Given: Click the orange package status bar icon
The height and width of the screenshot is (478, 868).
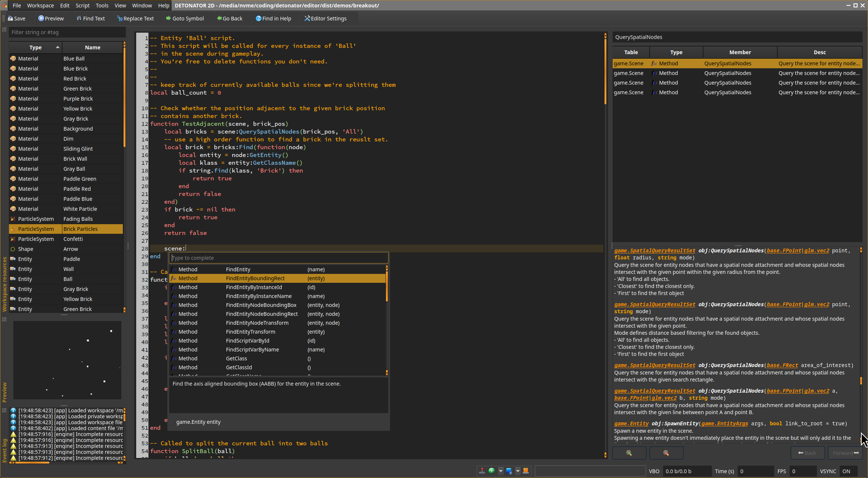Looking at the screenshot, I should coord(526,471).
